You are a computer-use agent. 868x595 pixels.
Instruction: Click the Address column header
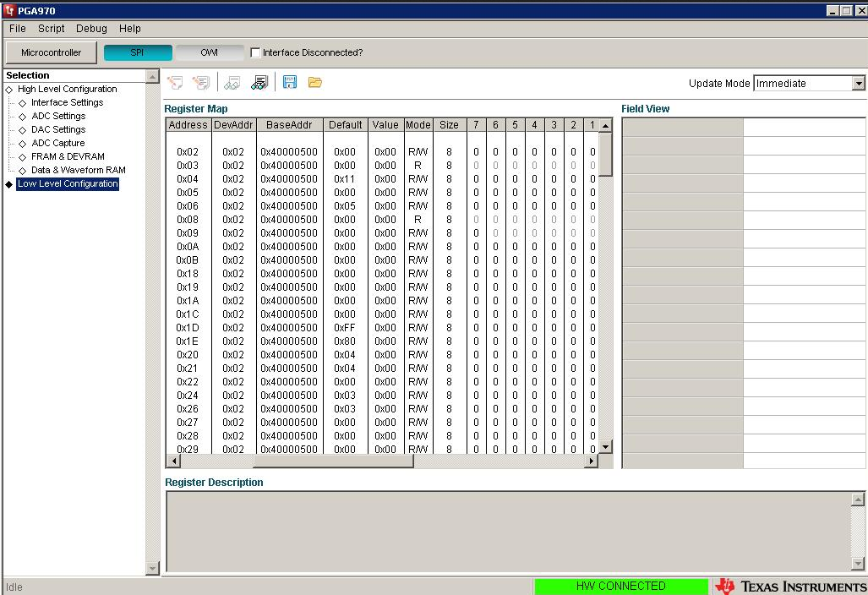pyautogui.click(x=188, y=125)
